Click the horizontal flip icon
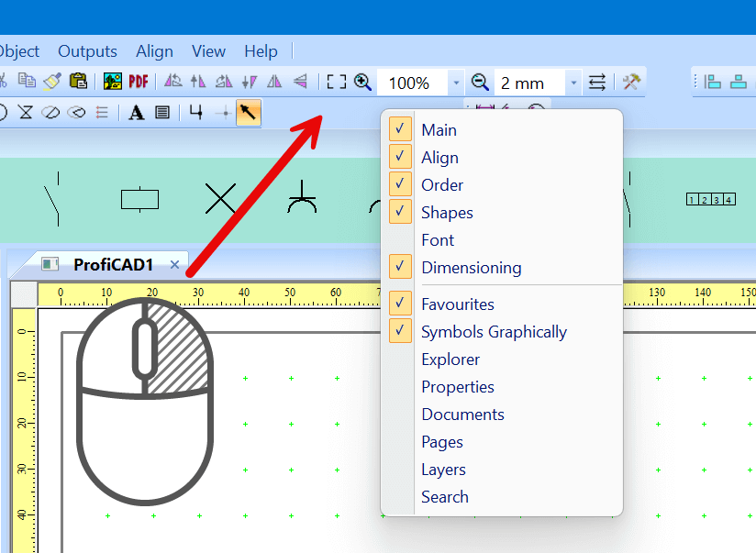This screenshot has width=756, height=553. 272,82
